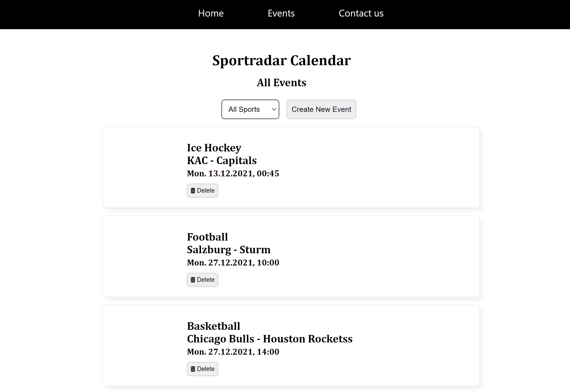Viewport: 570px width, 392px height.
Task: Navigate to Home in the top menu
Action: 211,13
